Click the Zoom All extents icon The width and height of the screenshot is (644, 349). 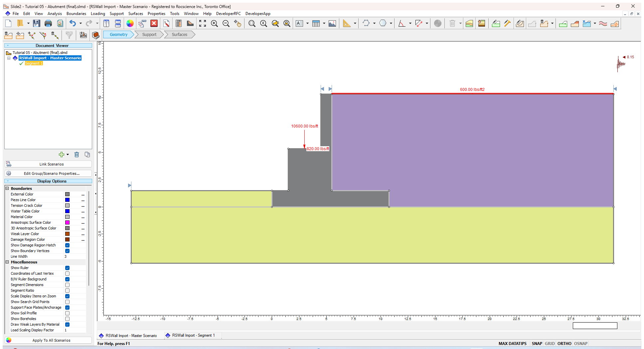[203, 23]
